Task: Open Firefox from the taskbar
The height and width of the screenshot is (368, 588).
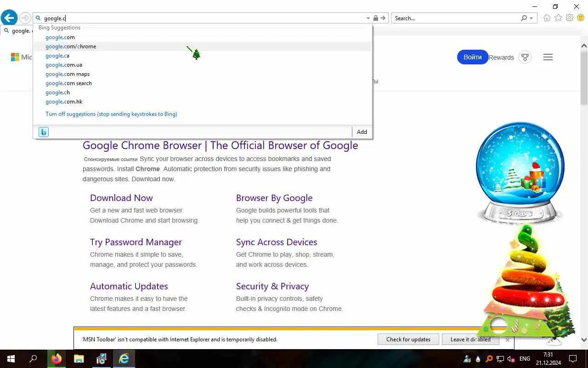Action: 57,359
